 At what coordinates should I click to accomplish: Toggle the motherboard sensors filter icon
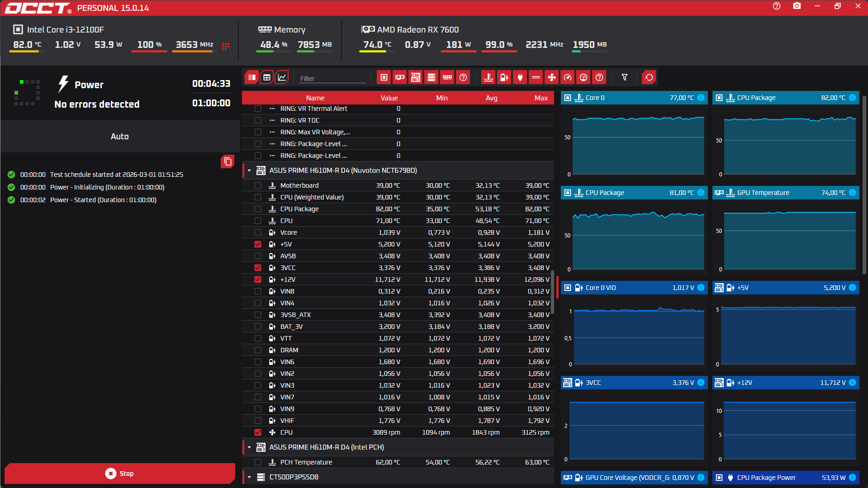point(416,77)
